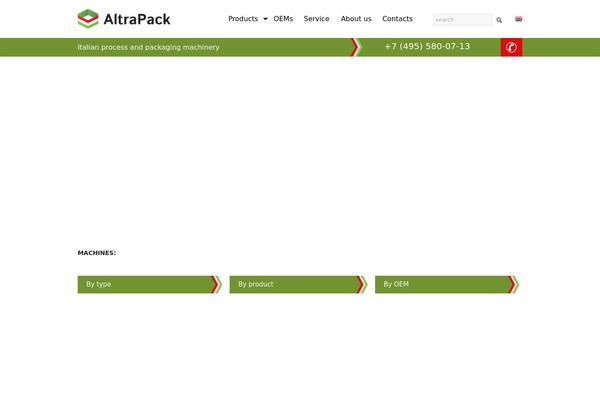Switch language via the flag icon

coord(518,19)
